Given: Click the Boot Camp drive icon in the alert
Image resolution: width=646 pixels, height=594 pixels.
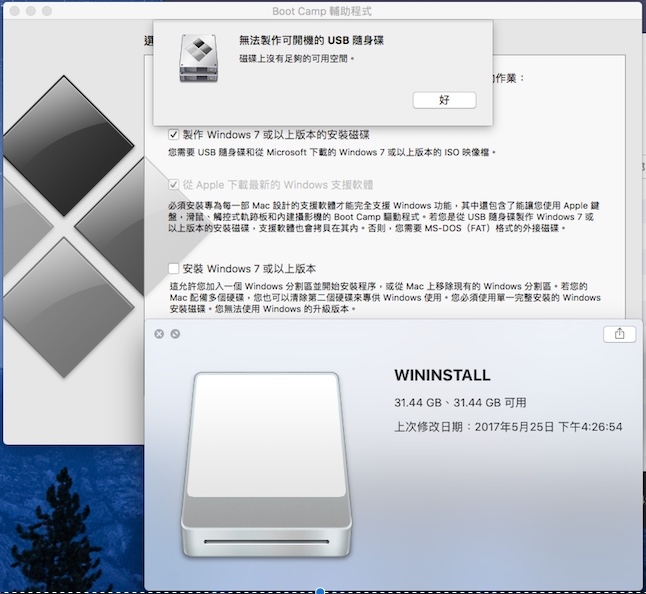Looking at the screenshot, I should coord(198,58).
